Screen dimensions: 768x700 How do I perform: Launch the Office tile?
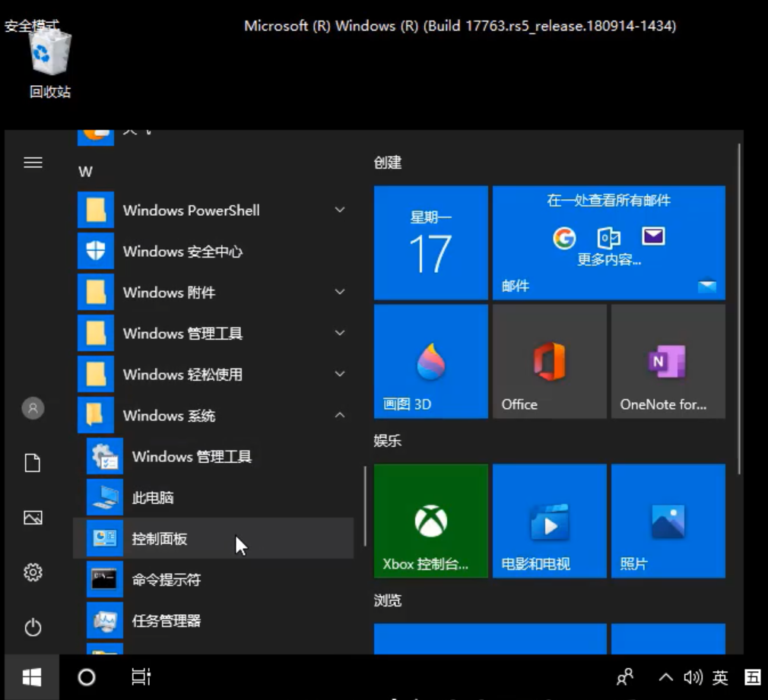pos(549,361)
